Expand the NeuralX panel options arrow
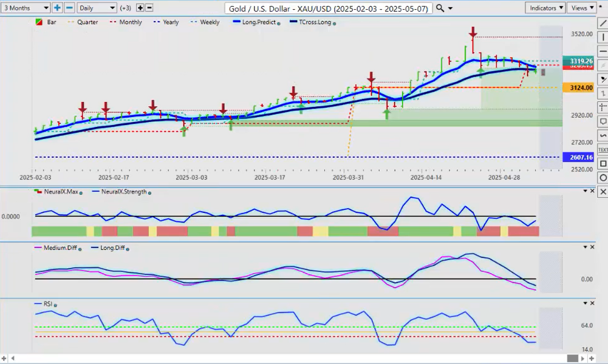Image resolution: width=608 pixels, height=364 pixels. [x=585, y=191]
